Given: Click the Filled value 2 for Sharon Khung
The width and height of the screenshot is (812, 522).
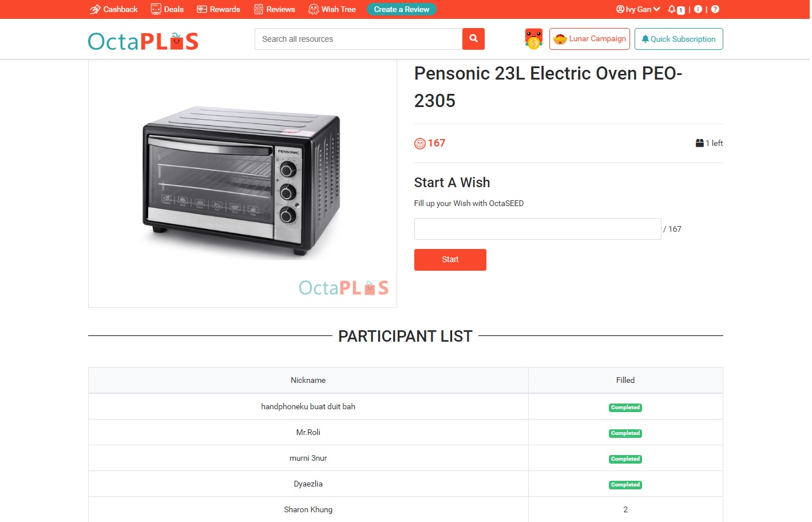Looking at the screenshot, I should click(x=625, y=509).
